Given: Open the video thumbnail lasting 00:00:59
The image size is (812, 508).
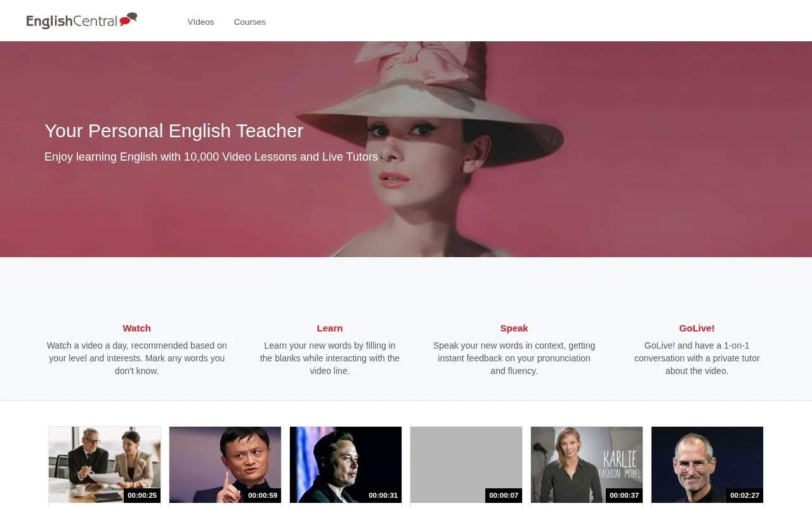Looking at the screenshot, I should pyautogui.click(x=225, y=465).
